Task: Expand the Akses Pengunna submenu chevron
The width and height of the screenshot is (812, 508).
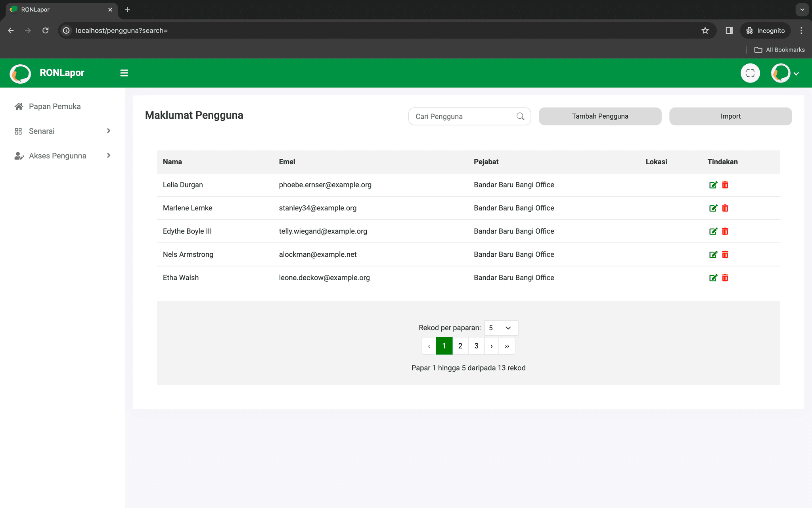Action: [109, 156]
